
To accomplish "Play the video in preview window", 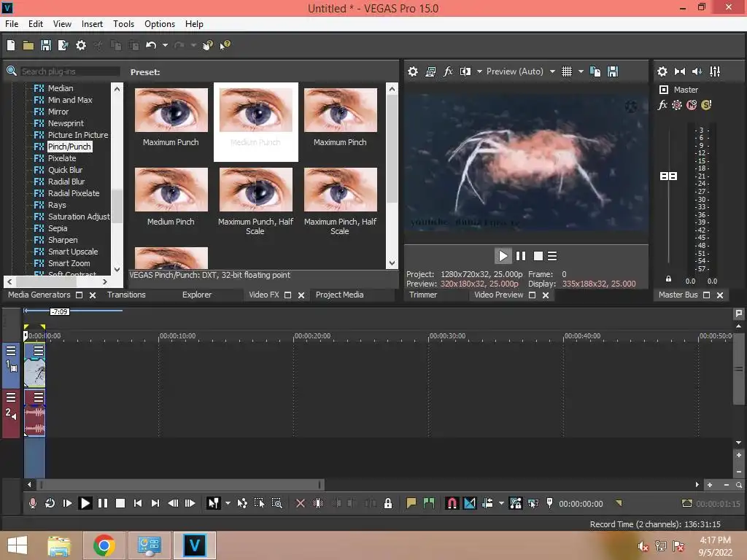I will coord(503,256).
